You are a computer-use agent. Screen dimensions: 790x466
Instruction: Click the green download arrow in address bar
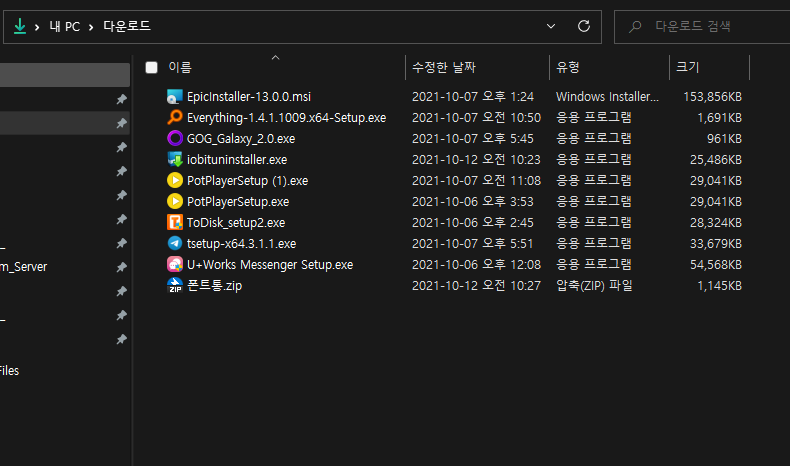20,26
